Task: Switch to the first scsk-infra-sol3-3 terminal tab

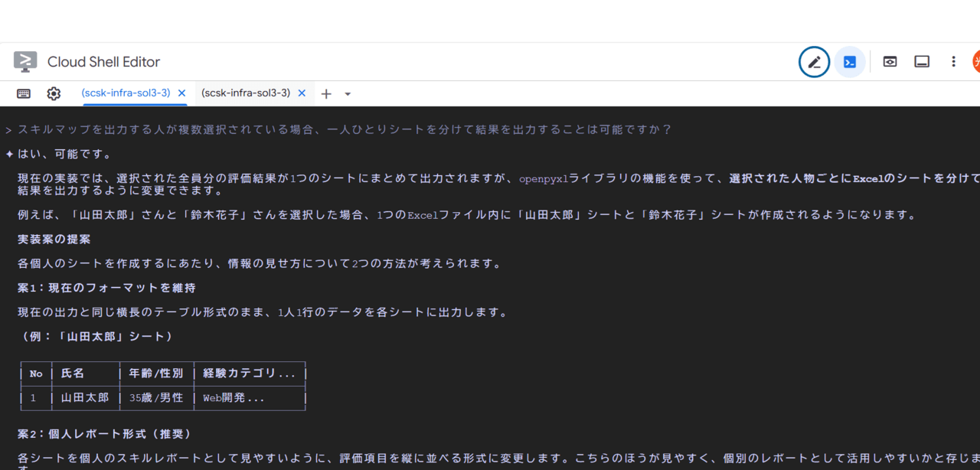Action: 126,93
